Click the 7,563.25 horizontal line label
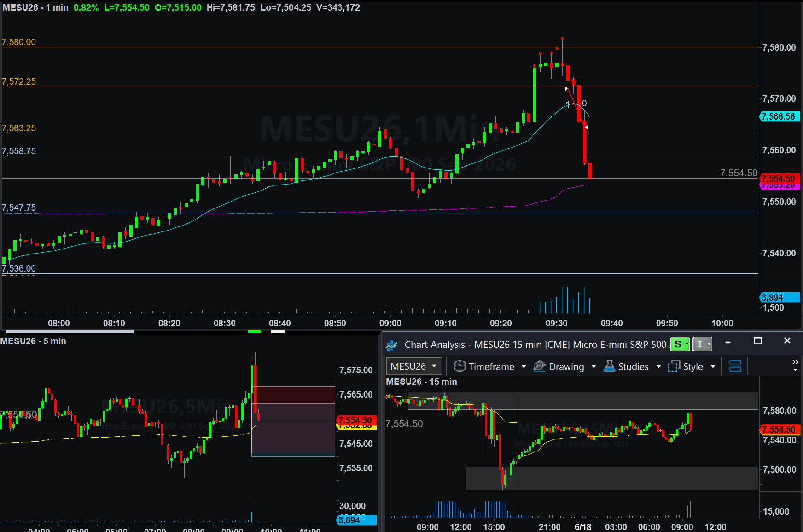Screen dimensions: 803x532 19,128
